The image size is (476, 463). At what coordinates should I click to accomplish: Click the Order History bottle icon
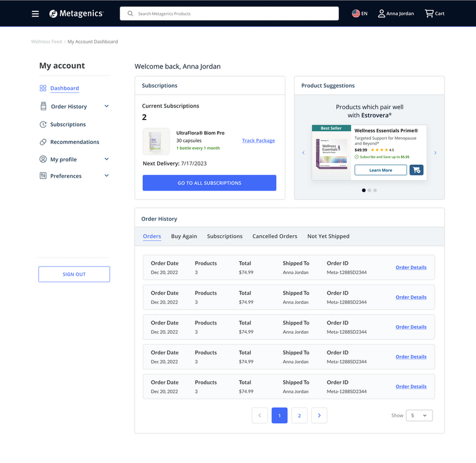tap(44, 106)
